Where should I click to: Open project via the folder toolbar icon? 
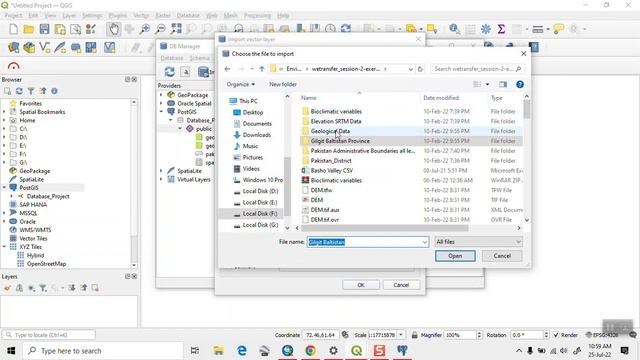click(x=29, y=29)
